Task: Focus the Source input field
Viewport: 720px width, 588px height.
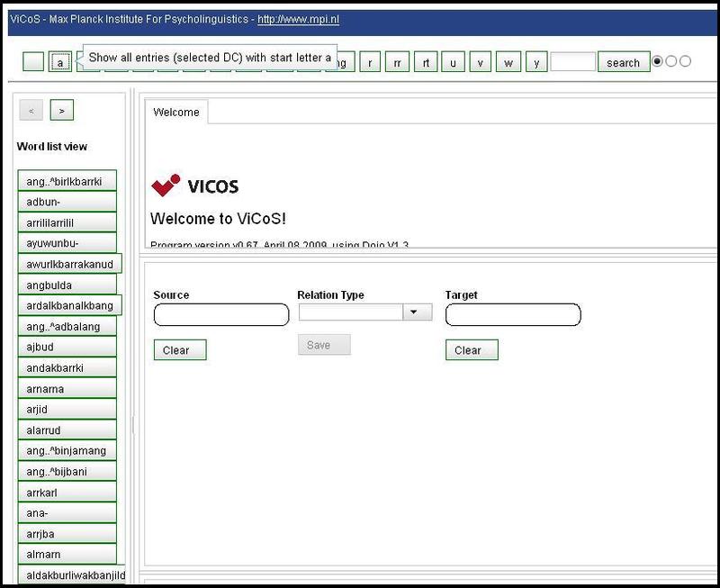Action: [x=221, y=314]
